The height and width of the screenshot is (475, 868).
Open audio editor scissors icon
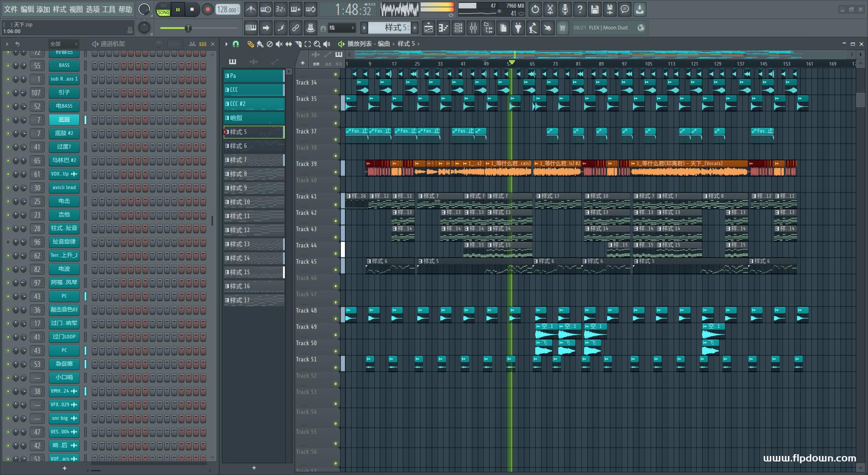point(550,9)
